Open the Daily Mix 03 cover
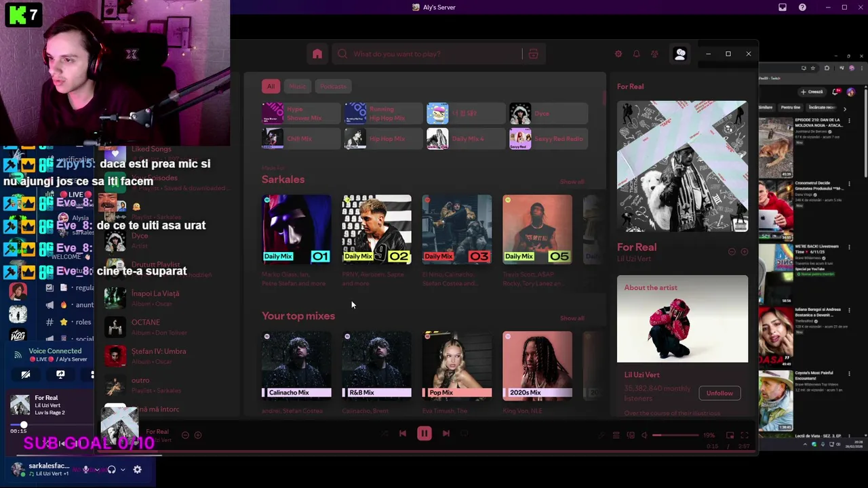 pos(457,229)
